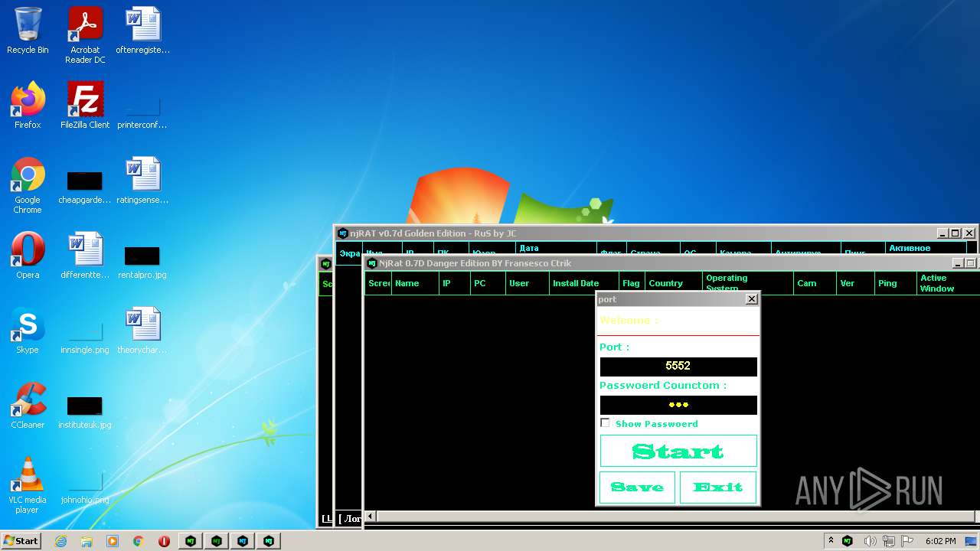
Task: Show hidden system tray icons
Action: point(831,541)
